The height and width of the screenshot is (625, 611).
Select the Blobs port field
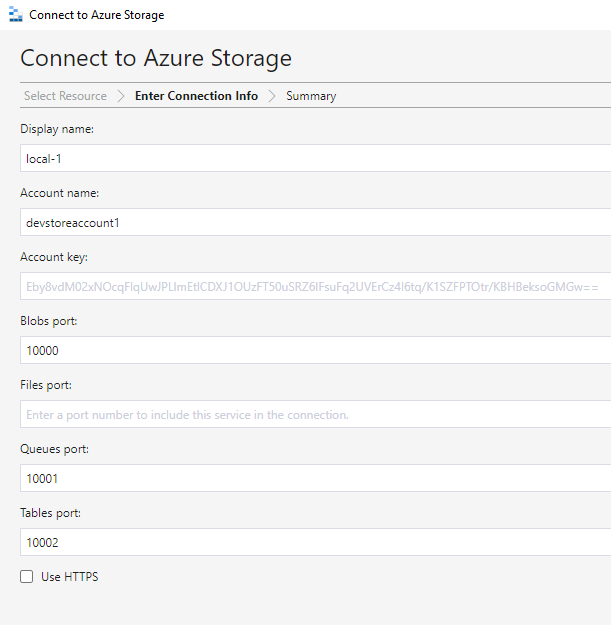coord(316,350)
